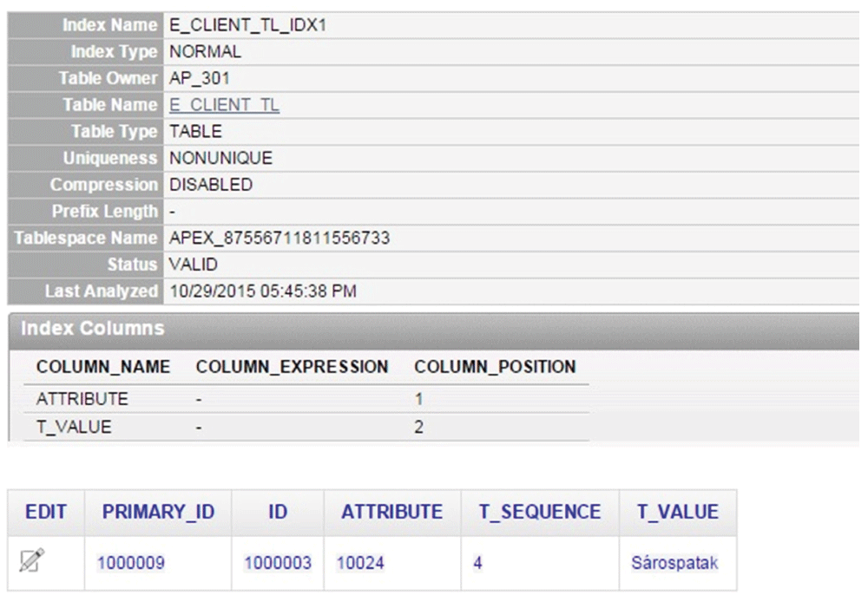Image resolution: width=868 pixels, height=602 pixels.
Task: Sort by the T_VALUE column header
Action: (x=678, y=512)
